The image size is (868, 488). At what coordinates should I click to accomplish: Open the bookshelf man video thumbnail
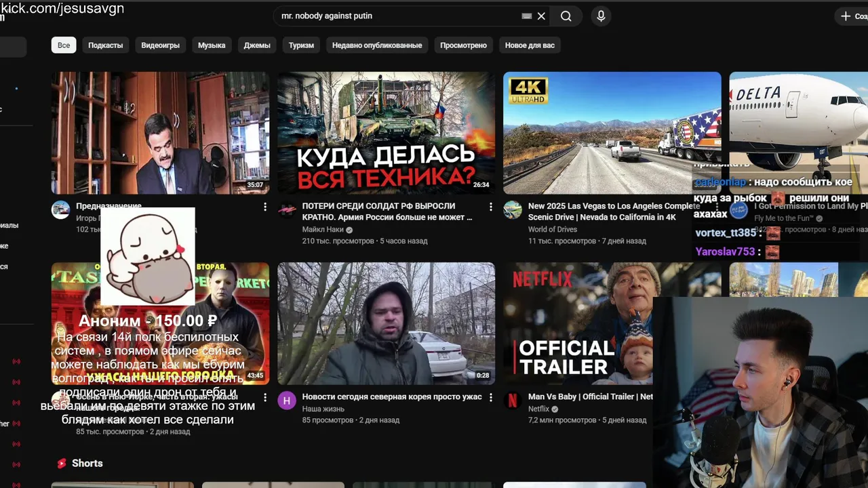coord(160,133)
